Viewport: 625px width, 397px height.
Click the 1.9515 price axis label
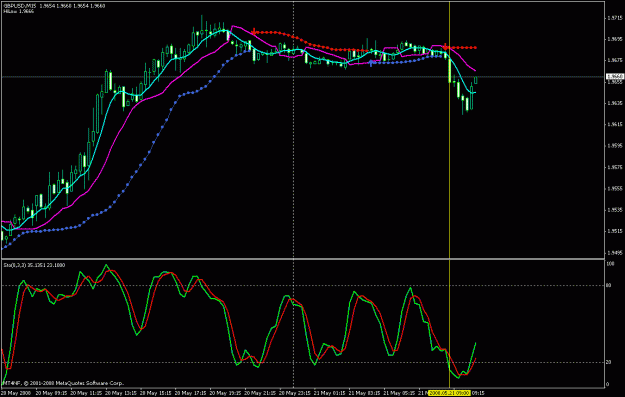pos(614,231)
